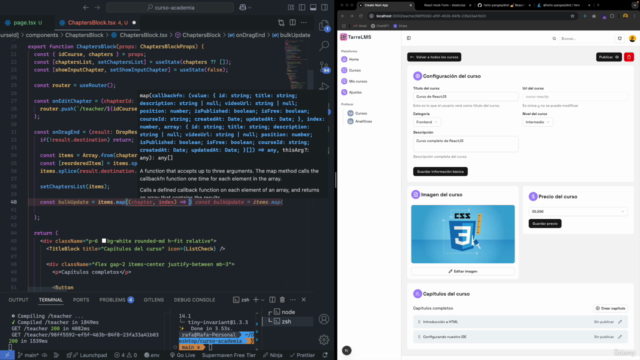Click the Prettier status bar item
640x360 pixels.
(302, 355)
